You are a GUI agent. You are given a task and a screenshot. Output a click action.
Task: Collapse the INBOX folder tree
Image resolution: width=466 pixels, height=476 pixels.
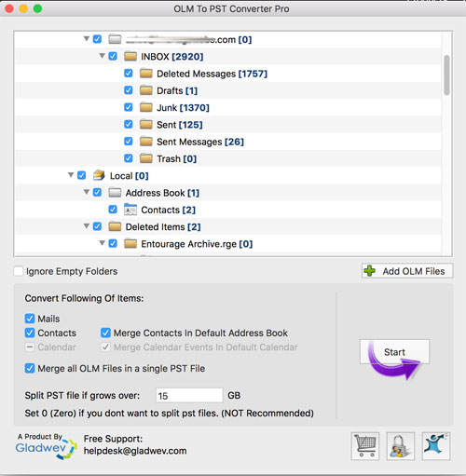pos(102,56)
